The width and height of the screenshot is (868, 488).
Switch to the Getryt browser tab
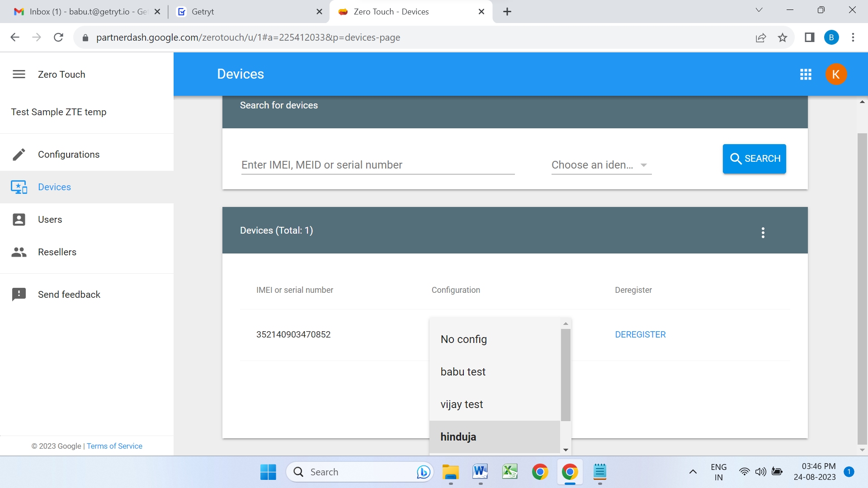click(203, 12)
